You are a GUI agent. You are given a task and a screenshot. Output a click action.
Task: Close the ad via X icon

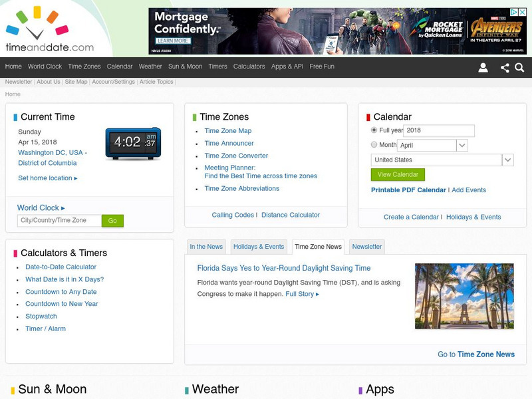pyautogui.click(x=523, y=12)
